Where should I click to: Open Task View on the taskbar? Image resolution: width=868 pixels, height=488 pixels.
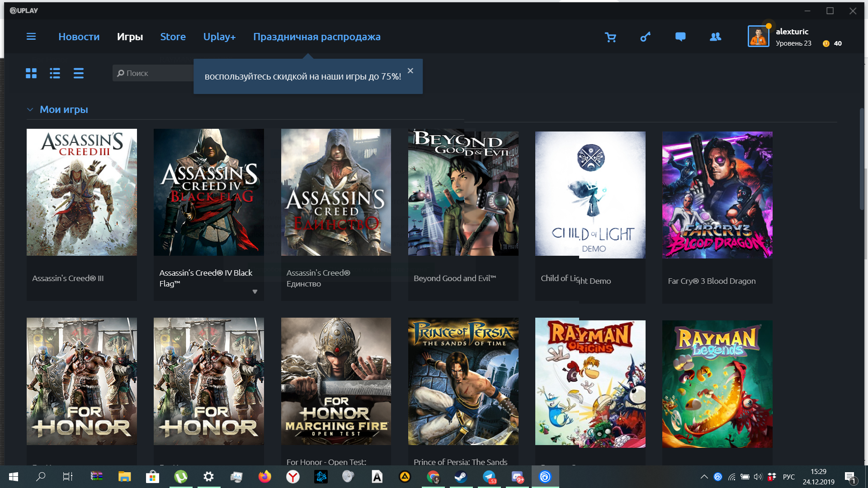point(68,477)
